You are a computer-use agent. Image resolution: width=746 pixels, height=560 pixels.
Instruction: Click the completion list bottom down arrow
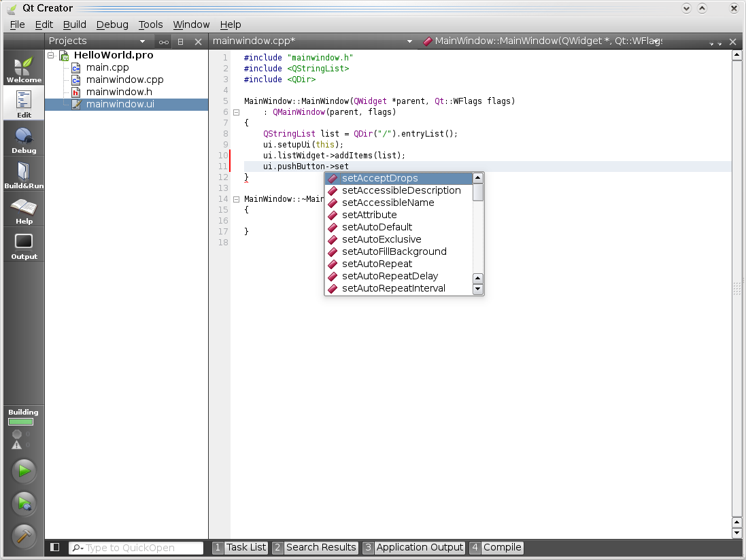pos(478,289)
